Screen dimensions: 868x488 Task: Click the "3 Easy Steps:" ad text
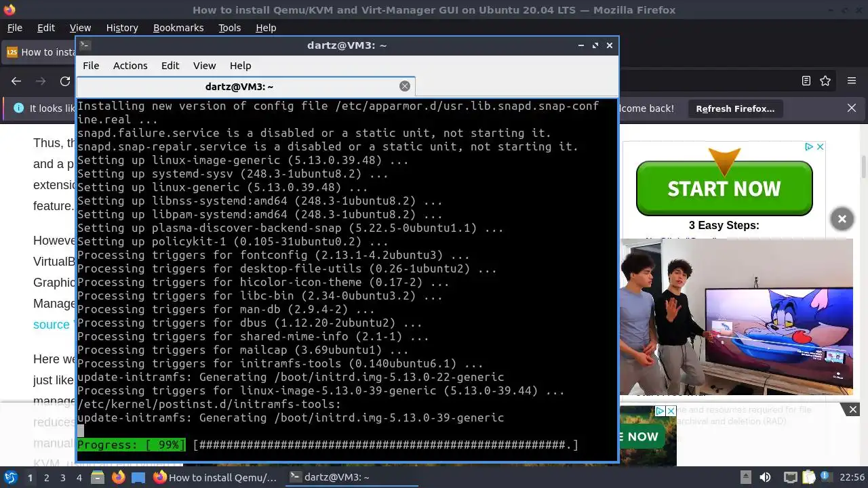[x=724, y=226]
